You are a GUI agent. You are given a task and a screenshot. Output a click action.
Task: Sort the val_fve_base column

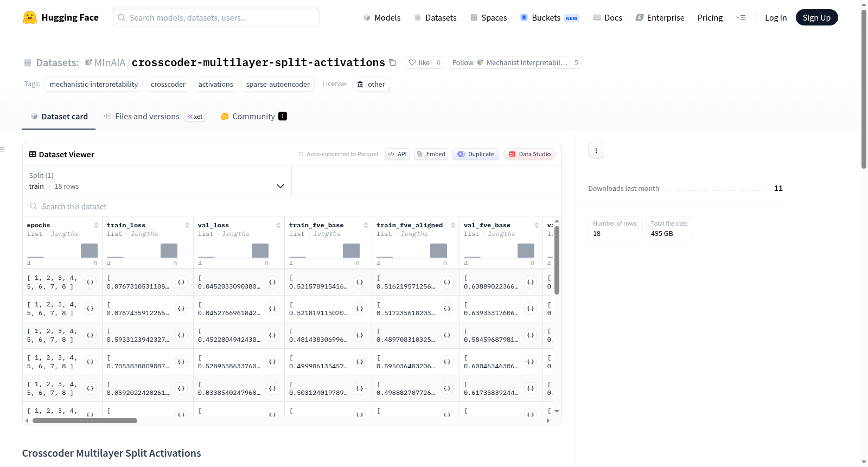pyautogui.click(x=537, y=225)
